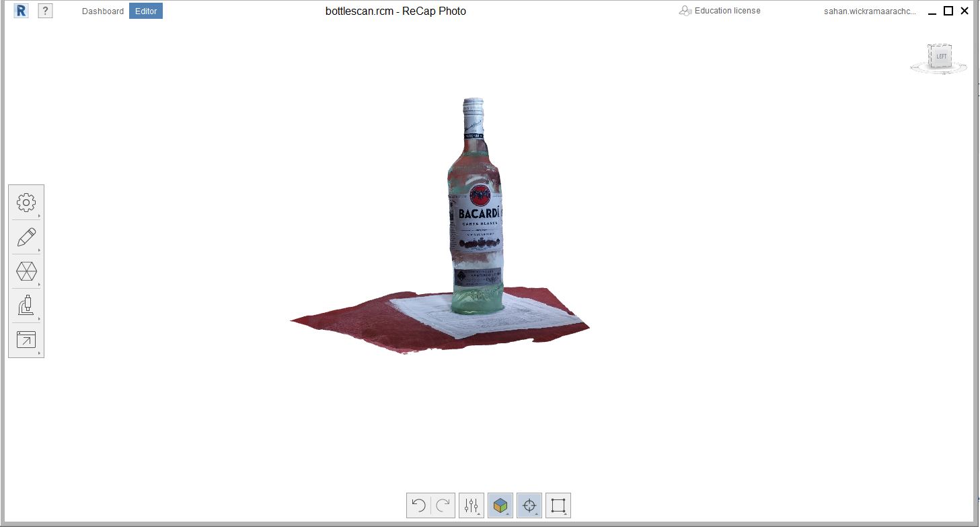Open the settings gear tool
This screenshot has height=527, width=980.
(x=26, y=202)
